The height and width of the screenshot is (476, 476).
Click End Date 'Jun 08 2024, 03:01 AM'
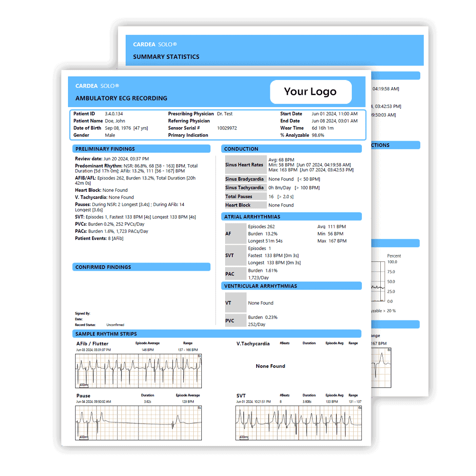tap(335, 121)
